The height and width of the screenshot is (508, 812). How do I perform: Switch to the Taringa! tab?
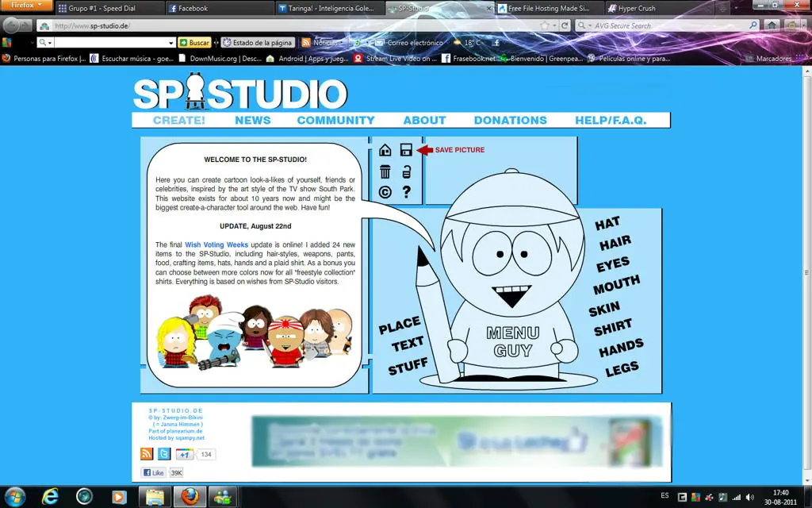coord(330,8)
